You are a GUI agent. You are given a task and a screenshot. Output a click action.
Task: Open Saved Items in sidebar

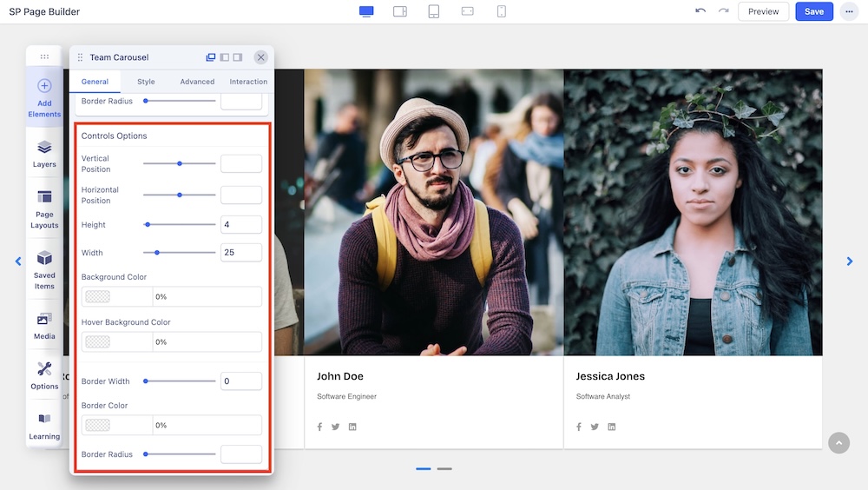point(44,269)
